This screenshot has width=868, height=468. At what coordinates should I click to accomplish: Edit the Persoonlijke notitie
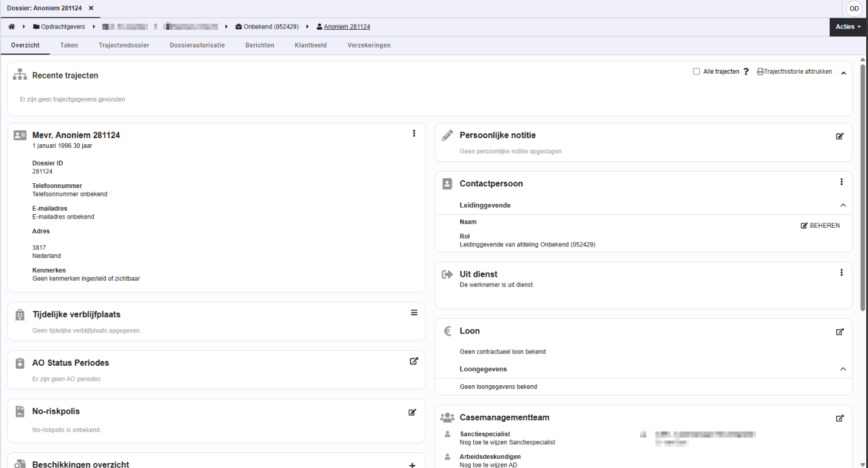coord(840,136)
